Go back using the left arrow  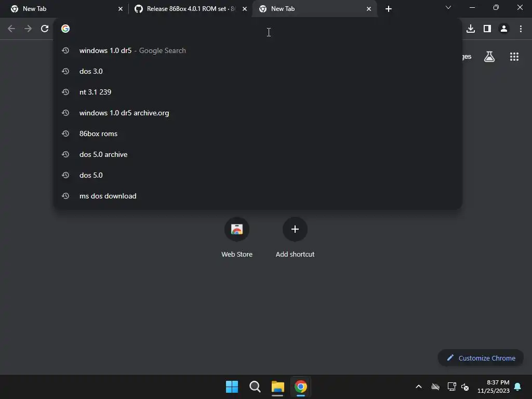(x=11, y=29)
